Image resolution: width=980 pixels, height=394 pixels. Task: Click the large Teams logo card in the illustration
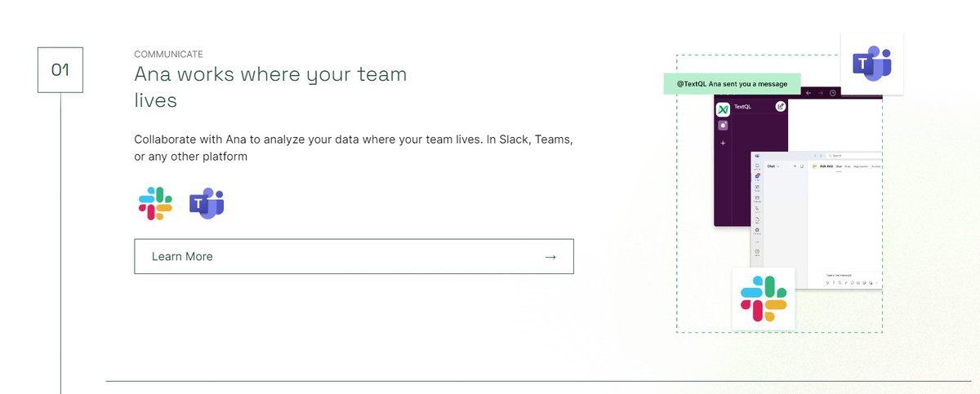tap(871, 64)
